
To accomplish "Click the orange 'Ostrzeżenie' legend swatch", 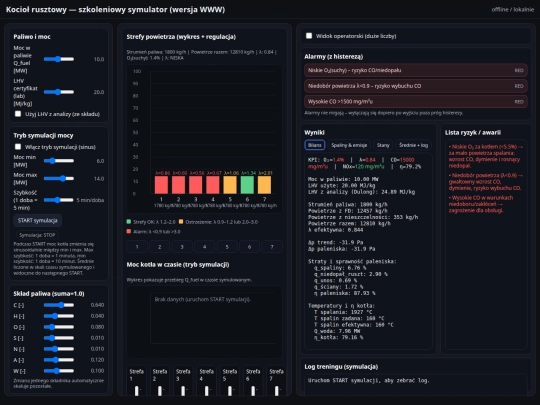I will [x=181, y=222].
